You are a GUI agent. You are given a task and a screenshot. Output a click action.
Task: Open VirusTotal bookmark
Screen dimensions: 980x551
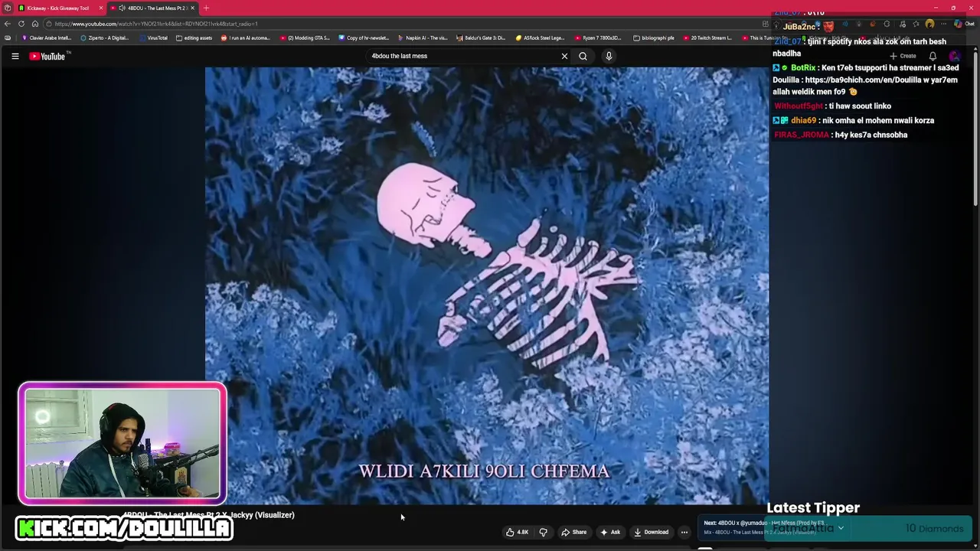[153, 37]
